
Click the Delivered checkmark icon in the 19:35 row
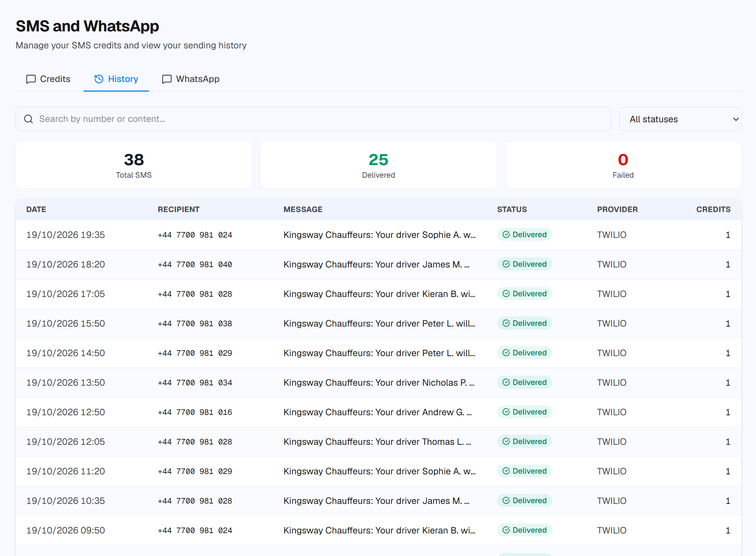tap(506, 235)
